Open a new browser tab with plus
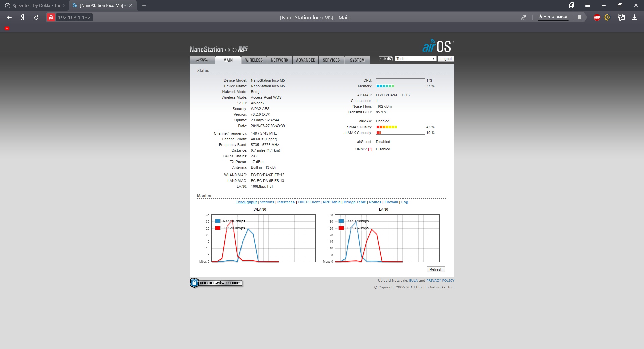The image size is (644, 349). click(144, 5)
